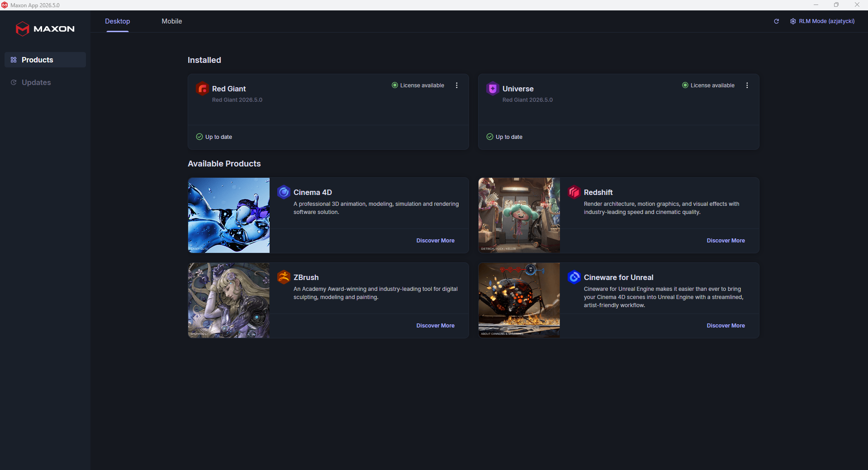The width and height of the screenshot is (868, 470).
Task: Click the Red Giant product icon
Action: pyautogui.click(x=202, y=89)
